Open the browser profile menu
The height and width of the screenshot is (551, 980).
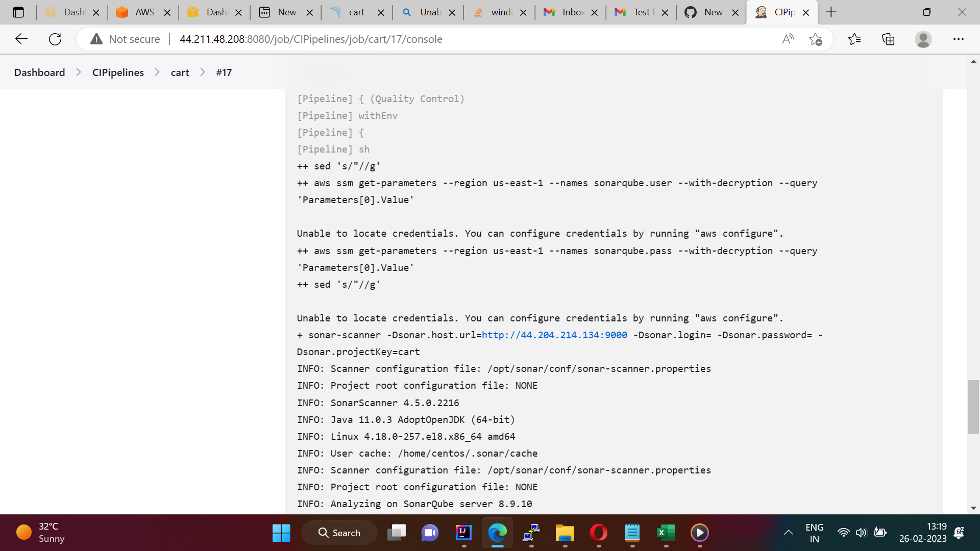pyautogui.click(x=923, y=39)
